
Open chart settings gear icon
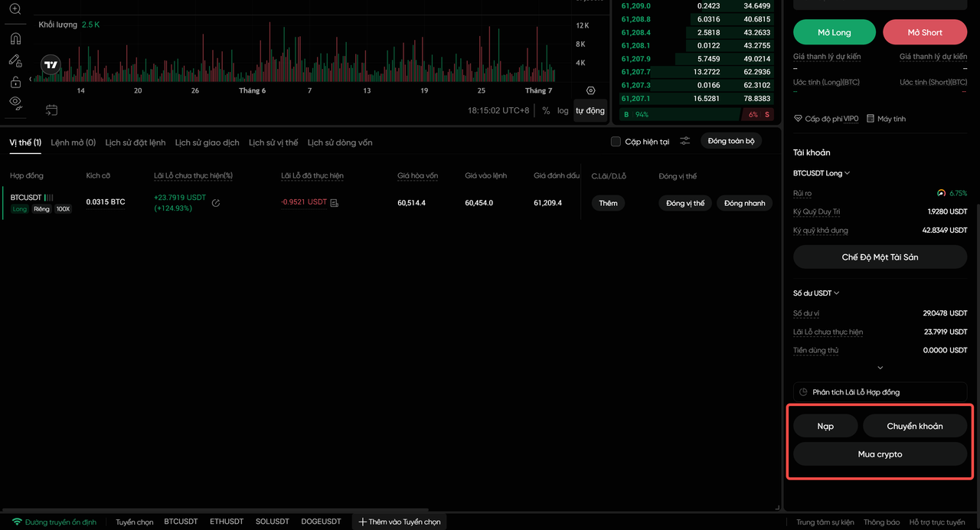590,90
